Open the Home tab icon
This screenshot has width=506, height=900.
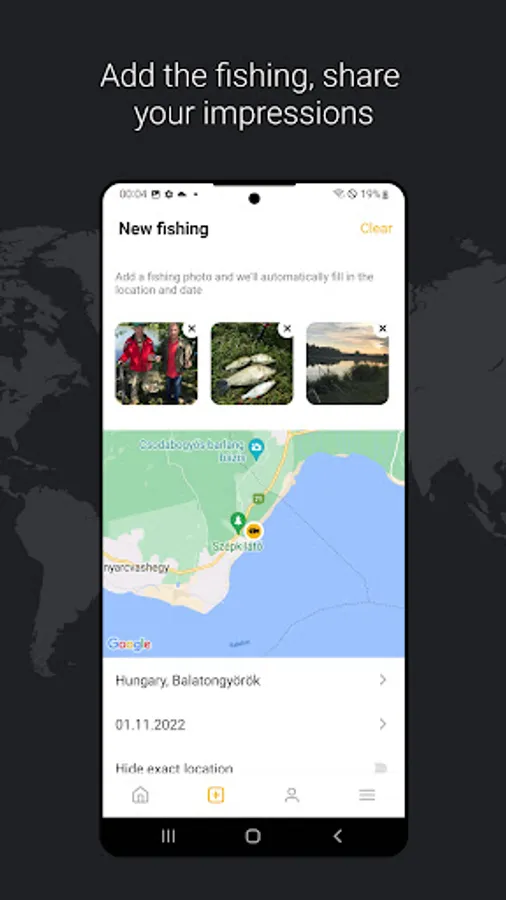click(x=140, y=795)
